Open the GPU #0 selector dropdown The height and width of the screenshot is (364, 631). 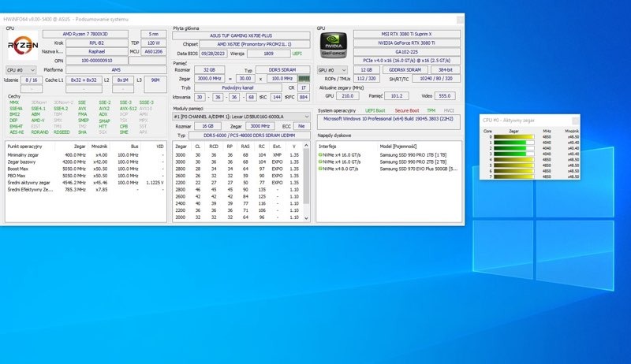point(332,70)
